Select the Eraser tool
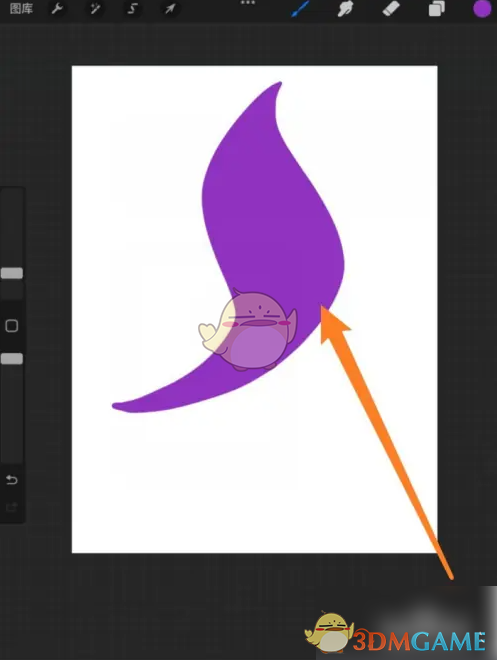The image size is (497, 660). click(x=391, y=9)
